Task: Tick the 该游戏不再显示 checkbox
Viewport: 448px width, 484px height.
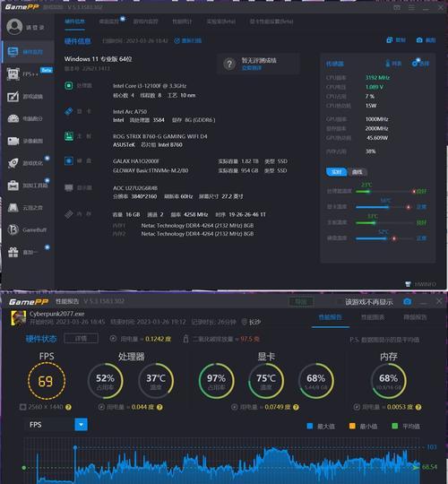Action: (340, 302)
